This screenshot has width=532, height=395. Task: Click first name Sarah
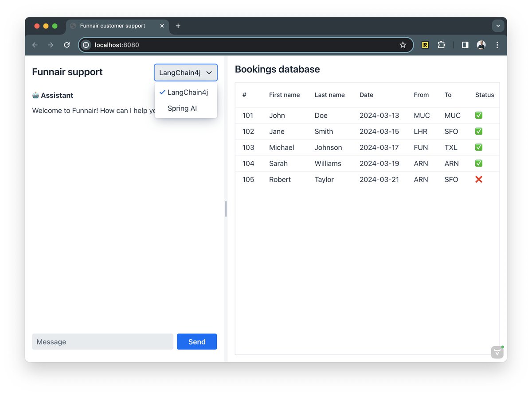pos(278,163)
